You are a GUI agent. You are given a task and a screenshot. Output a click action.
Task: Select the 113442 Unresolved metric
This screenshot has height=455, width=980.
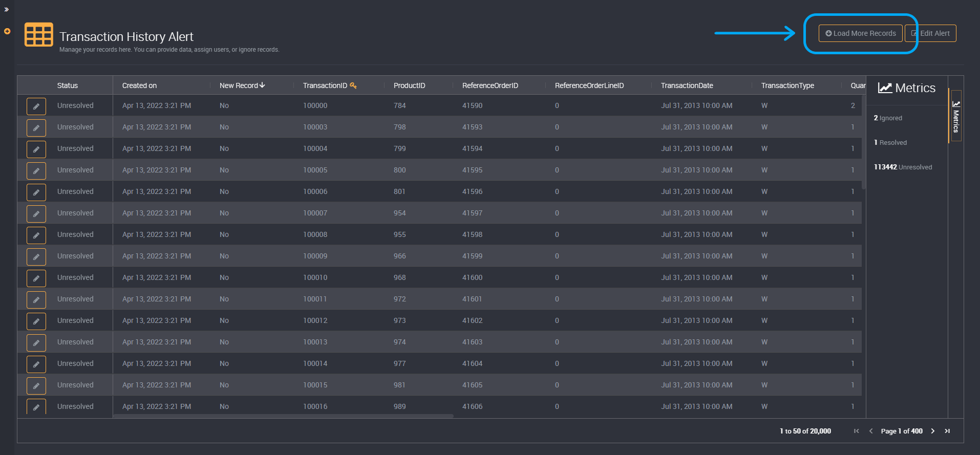pyautogui.click(x=903, y=167)
